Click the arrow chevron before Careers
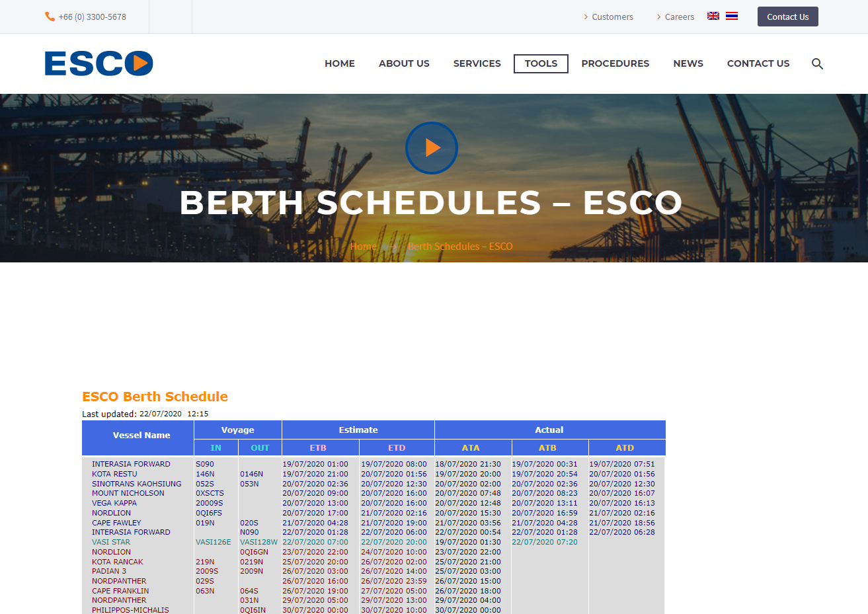 click(x=658, y=17)
